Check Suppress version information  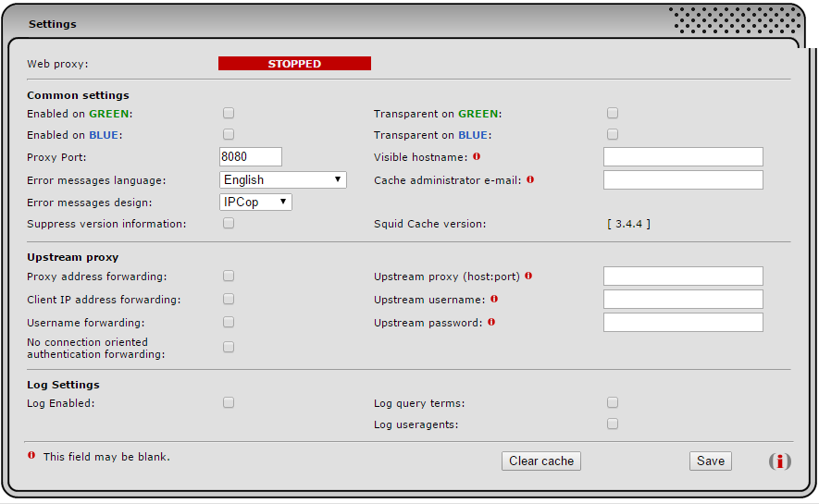(229, 223)
